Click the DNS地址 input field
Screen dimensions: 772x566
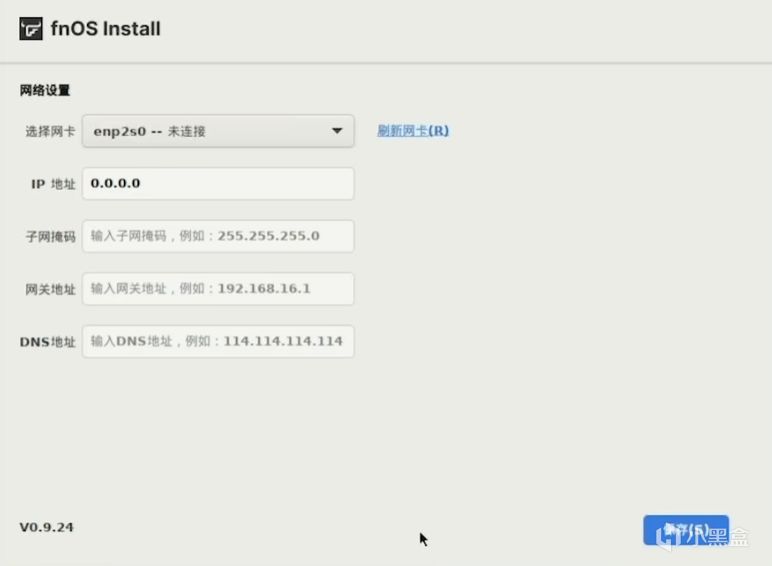pos(218,341)
